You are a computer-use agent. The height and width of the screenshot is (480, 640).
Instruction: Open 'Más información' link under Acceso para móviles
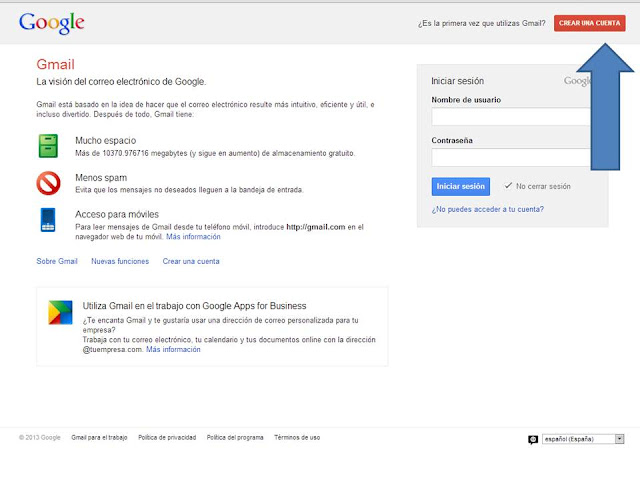pyautogui.click(x=193, y=237)
